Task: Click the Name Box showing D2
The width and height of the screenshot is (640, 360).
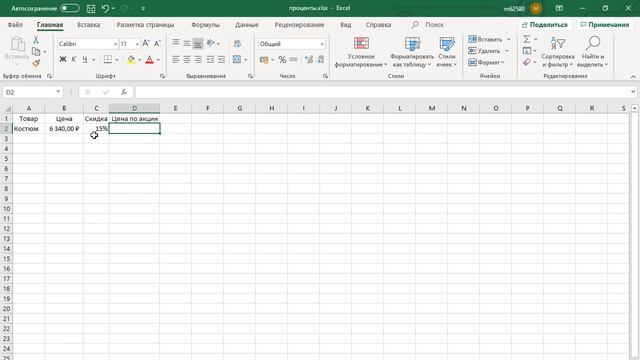Action: point(33,92)
